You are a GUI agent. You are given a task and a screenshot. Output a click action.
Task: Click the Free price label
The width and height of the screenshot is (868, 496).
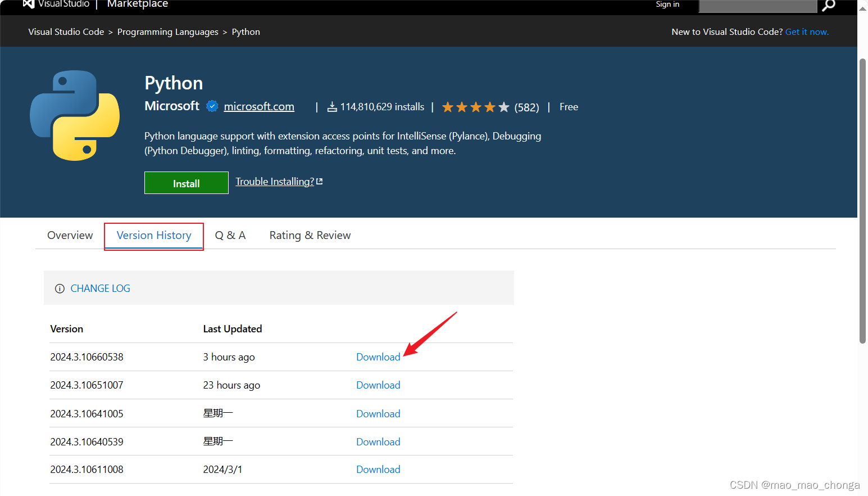[569, 107]
